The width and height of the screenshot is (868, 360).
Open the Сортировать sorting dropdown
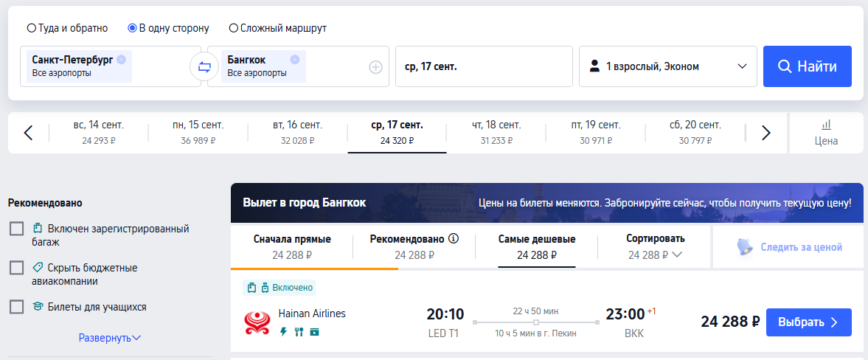tap(655, 247)
